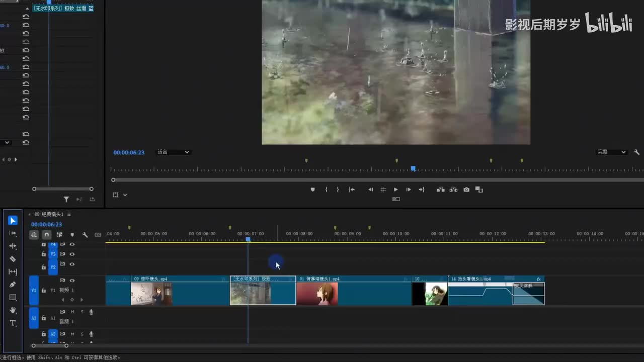Click Mark Out button
Screen dimensions: 644x362
pyautogui.click(x=338, y=190)
